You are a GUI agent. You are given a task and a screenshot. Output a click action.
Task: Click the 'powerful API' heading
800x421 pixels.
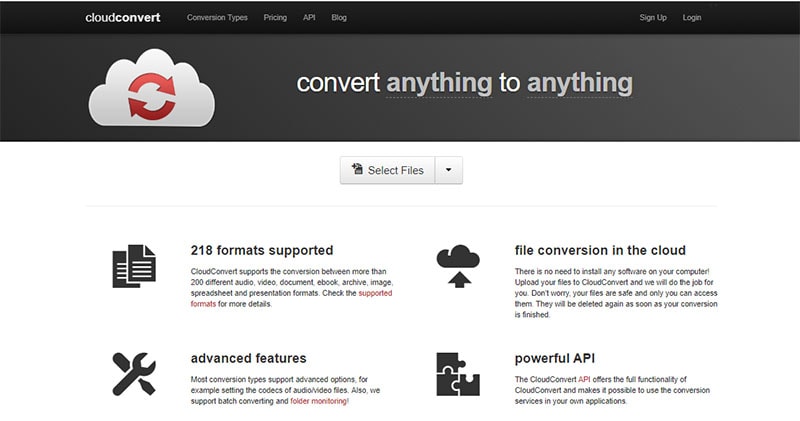tap(555, 358)
